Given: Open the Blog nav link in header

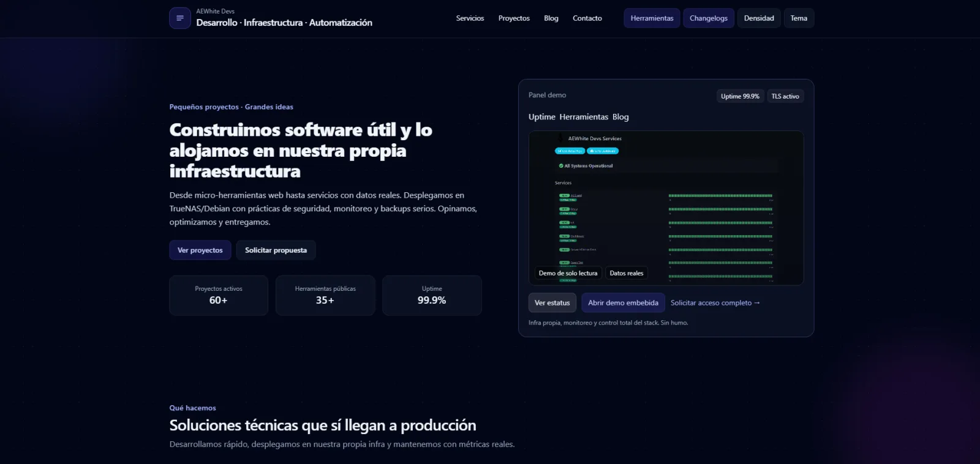Looking at the screenshot, I should click(551, 18).
